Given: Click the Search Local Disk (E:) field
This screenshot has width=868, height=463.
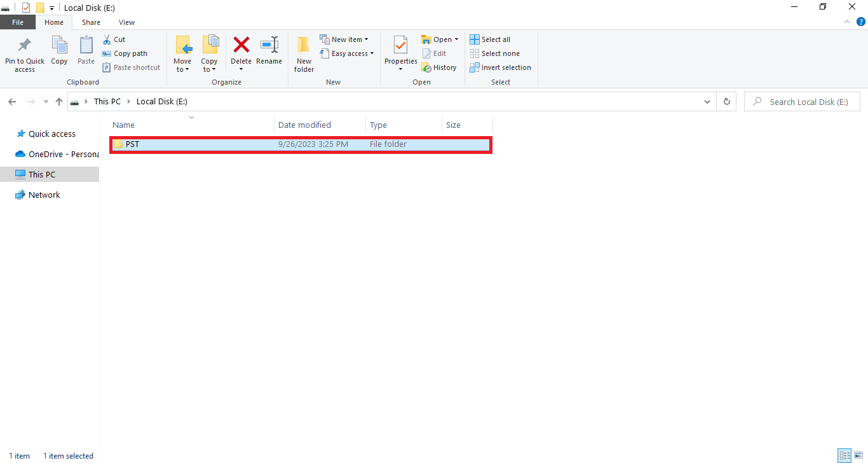Looking at the screenshot, I should pyautogui.click(x=802, y=102).
